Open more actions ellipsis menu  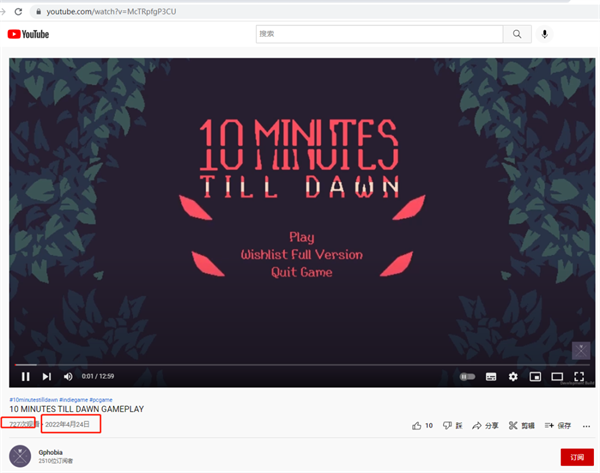tap(586, 426)
